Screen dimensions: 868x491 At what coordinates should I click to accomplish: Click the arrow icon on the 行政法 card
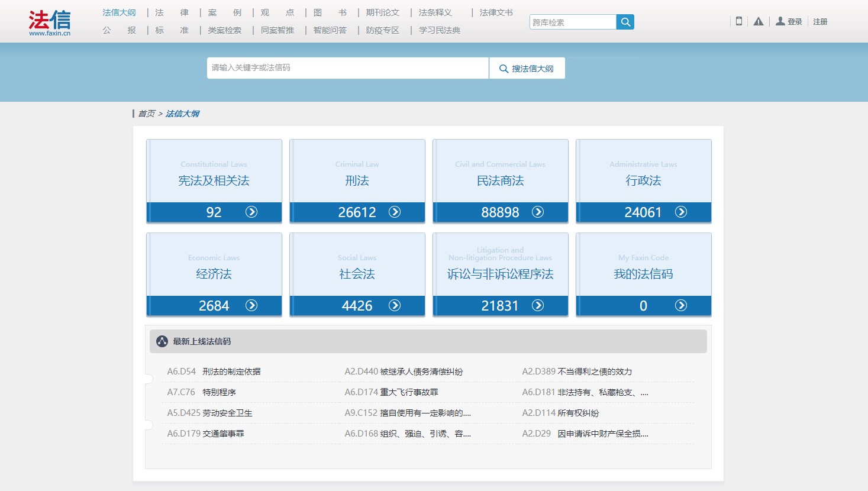681,212
